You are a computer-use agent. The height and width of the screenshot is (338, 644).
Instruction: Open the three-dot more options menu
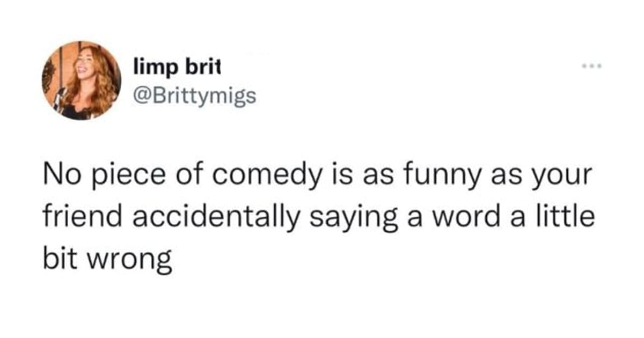coord(591,67)
